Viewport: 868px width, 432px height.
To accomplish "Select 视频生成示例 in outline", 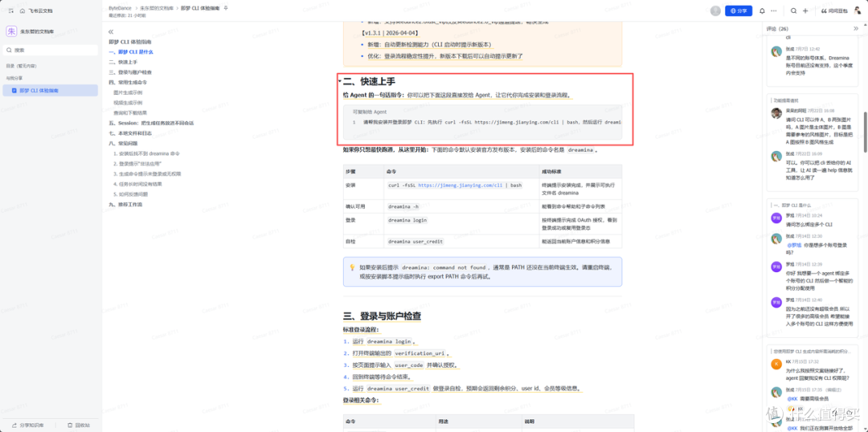I will coord(128,102).
